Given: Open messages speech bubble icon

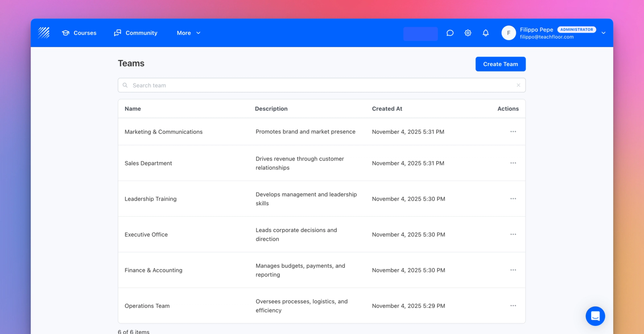Looking at the screenshot, I should [x=450, y=33].
